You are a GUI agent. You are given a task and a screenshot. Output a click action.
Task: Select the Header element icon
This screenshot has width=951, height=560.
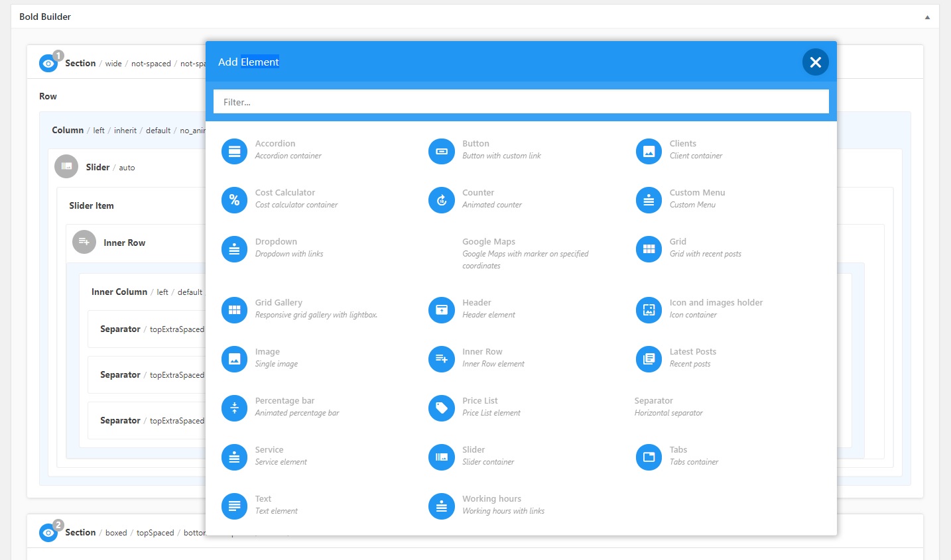(x=442, y=311)
